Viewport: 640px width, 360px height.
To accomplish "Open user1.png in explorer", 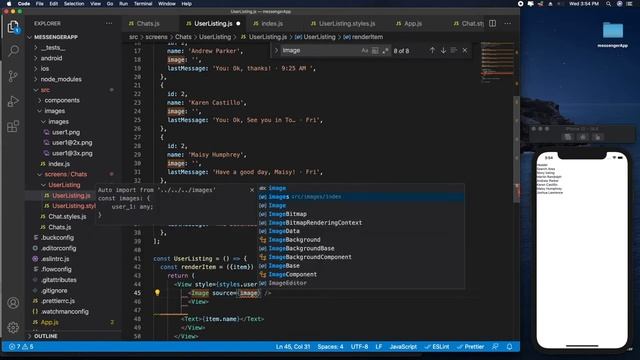I will [x=66, y=132].
